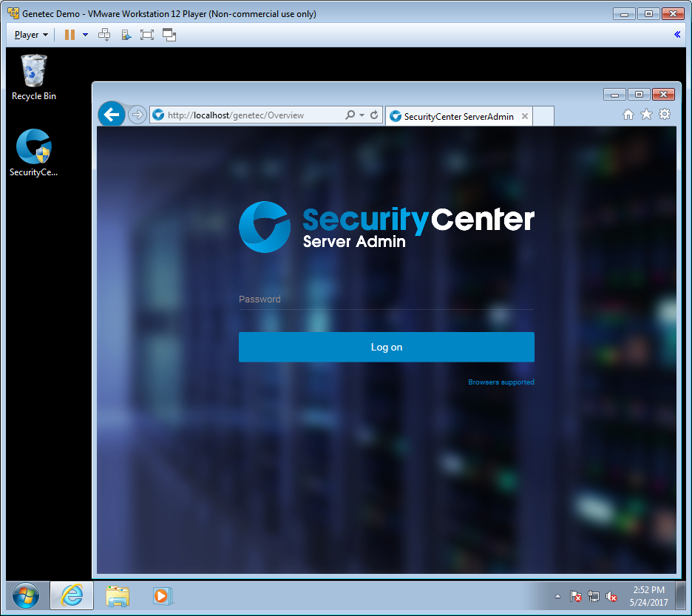Open the Player menu in VMware
This screenshot has width=692, height=616.
click(x=31, y=35)
